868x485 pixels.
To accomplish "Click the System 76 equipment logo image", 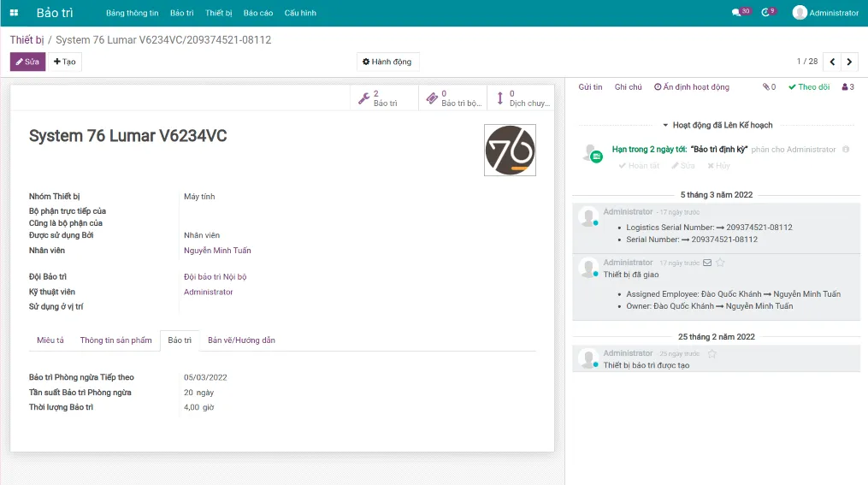I will [x=510, y=150].
